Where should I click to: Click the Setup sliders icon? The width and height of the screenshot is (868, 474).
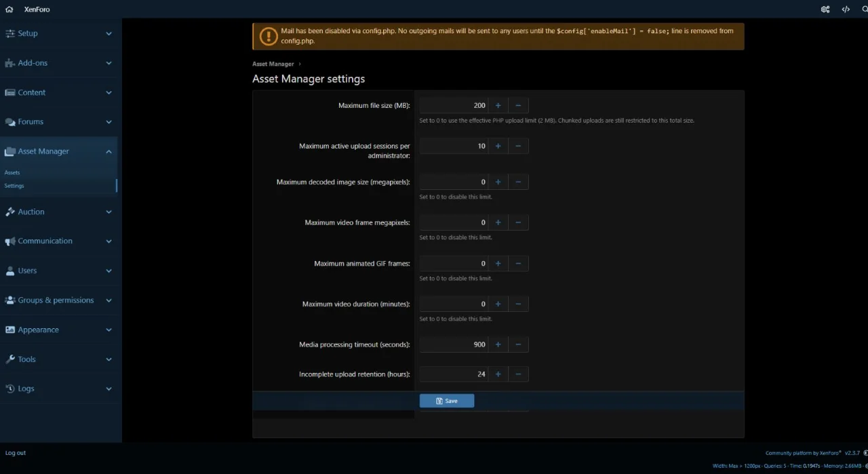click(10, 33)
